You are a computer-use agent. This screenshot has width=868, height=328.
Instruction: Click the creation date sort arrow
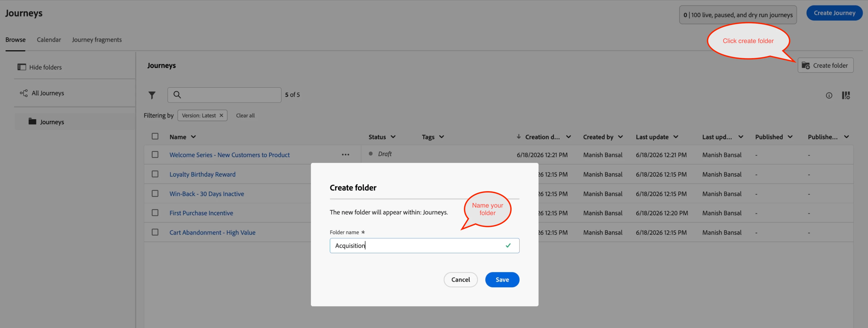(x=519, y=137)
